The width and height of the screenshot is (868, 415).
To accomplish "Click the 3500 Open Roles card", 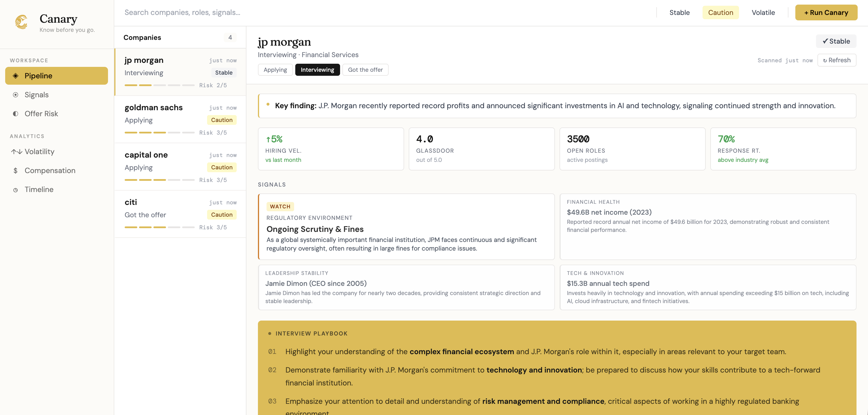I will 632,149.
